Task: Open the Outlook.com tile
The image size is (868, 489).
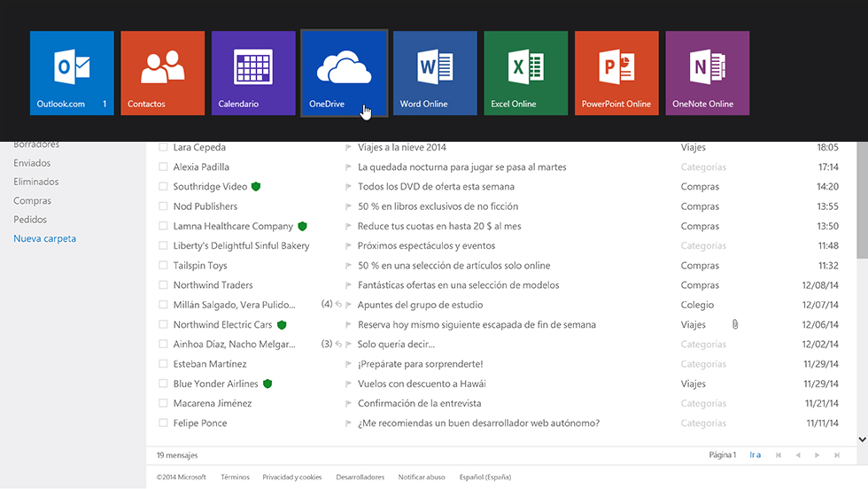Action: click(72, 74)
